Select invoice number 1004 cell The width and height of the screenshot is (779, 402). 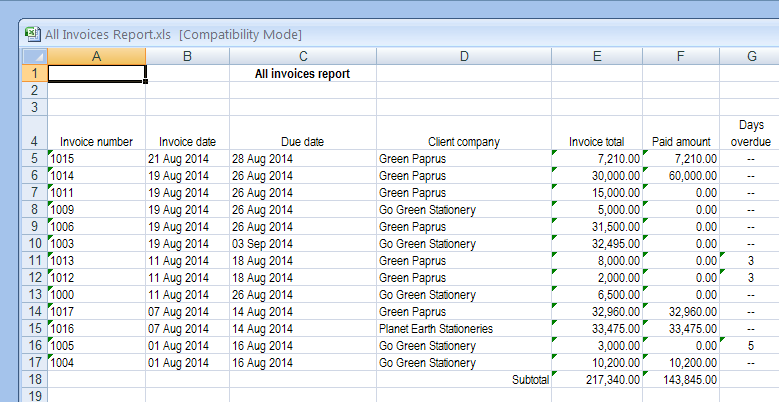(x=96, y=362)
